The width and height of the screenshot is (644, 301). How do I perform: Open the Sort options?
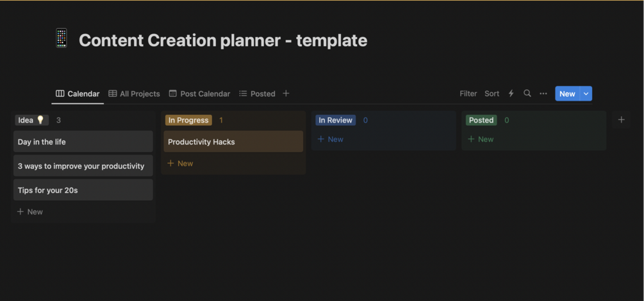492,94
